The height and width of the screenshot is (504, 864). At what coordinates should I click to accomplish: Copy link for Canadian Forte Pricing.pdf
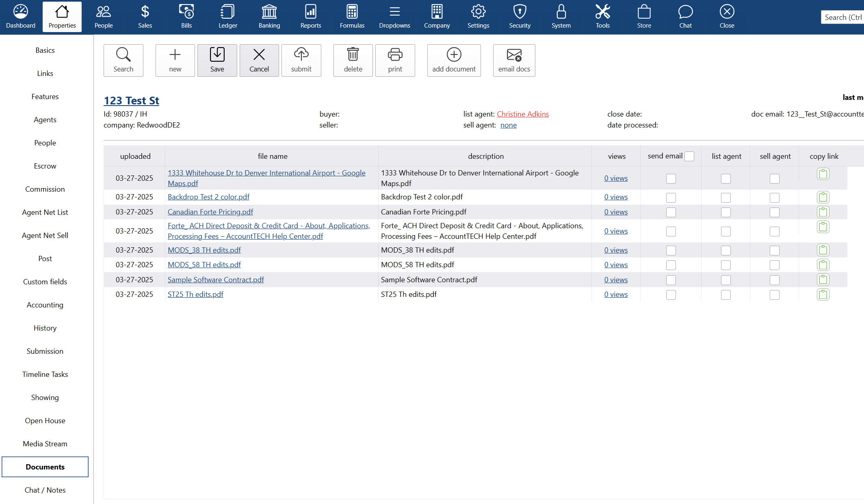point(823,212)
